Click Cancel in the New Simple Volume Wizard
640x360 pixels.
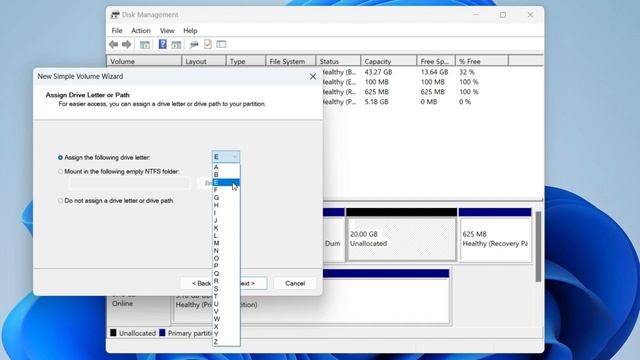[x=295, y=283]
